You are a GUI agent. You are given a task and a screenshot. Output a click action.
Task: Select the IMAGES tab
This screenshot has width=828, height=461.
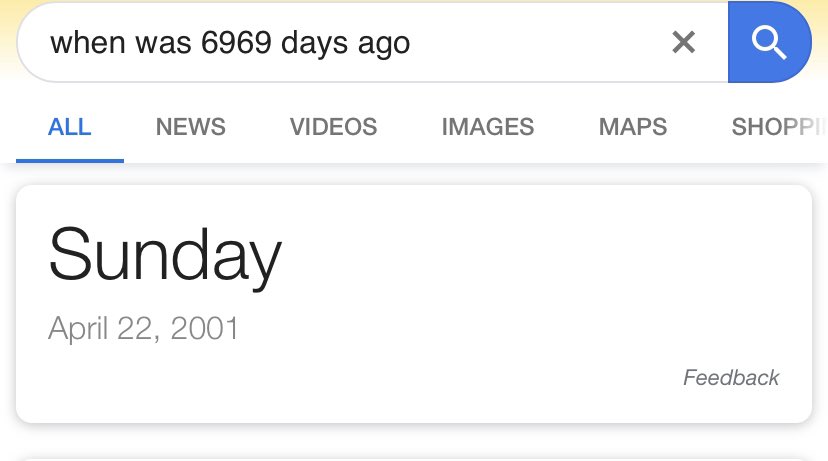(x=487, y=127)
